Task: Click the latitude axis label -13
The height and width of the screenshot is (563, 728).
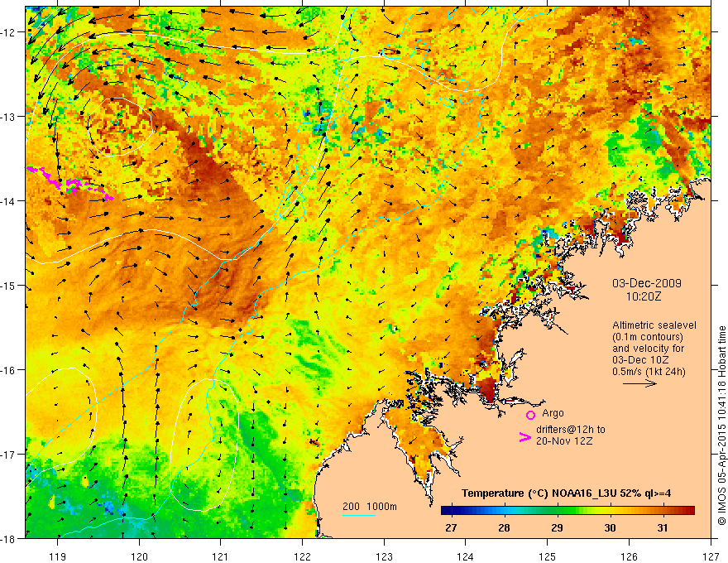Action: tap(8, 117)
